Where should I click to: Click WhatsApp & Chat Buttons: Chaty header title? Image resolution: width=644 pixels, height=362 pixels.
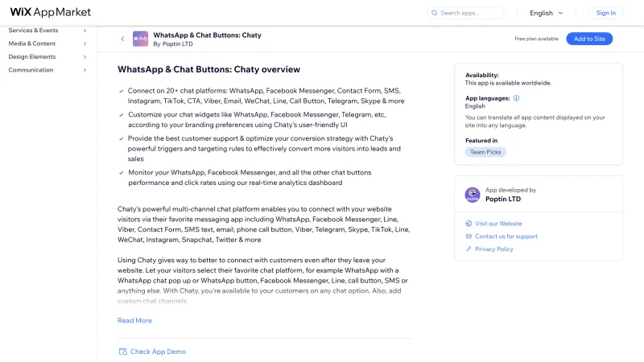208,35
